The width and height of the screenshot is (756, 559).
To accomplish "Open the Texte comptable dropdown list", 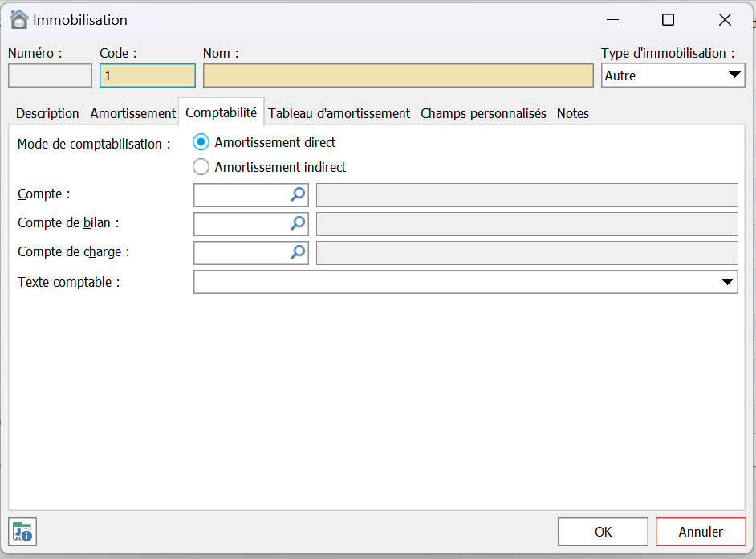I will pos(727,282).
